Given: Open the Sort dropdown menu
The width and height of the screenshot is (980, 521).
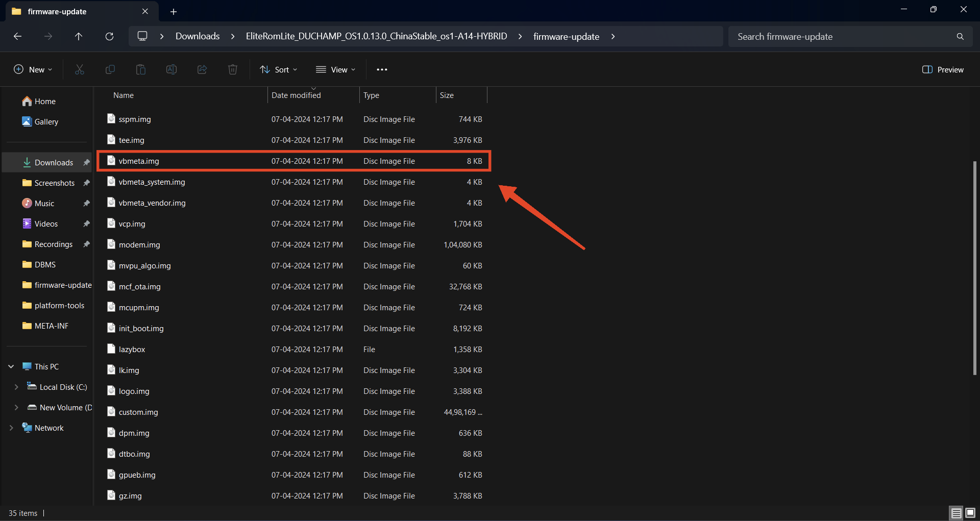Looking at the screenshot, I should tap(279, 70).
